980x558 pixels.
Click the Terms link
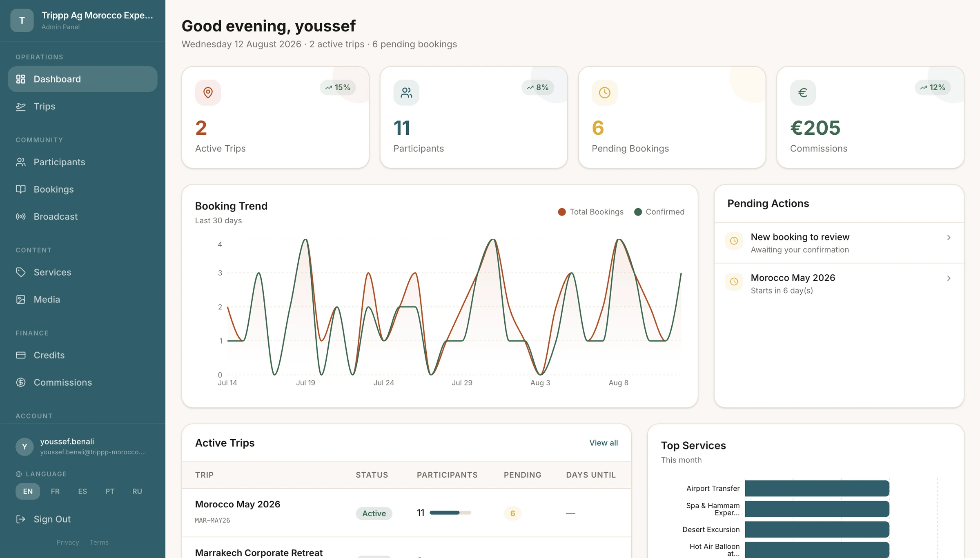click(x=99, y=542)
